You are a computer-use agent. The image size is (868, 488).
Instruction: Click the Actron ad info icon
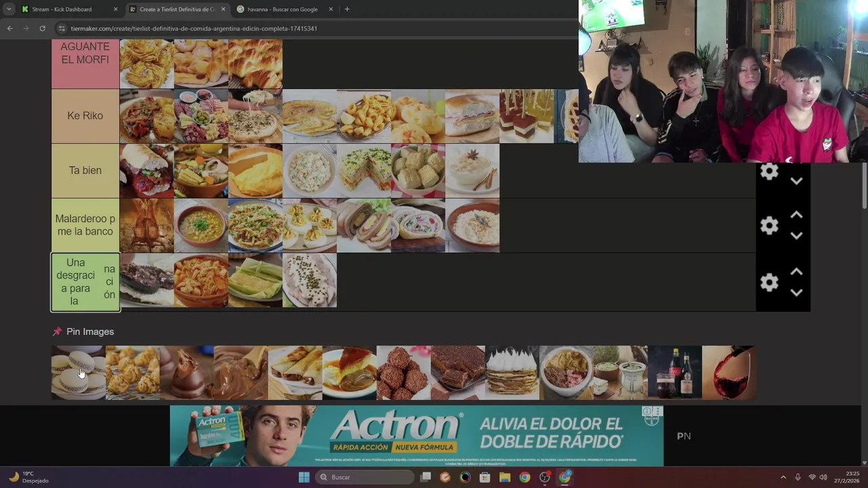pos(647,411)
